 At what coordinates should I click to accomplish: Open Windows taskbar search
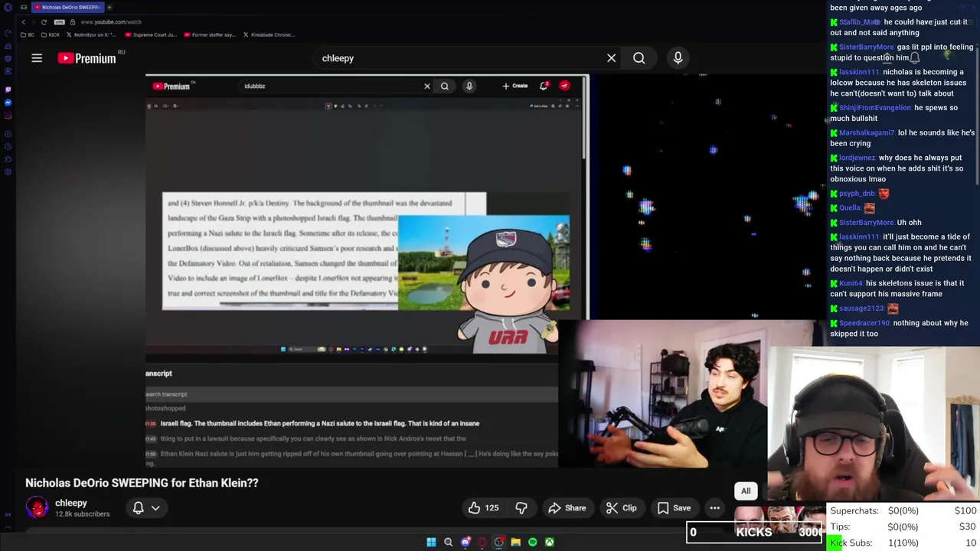[x=449, y=543]
